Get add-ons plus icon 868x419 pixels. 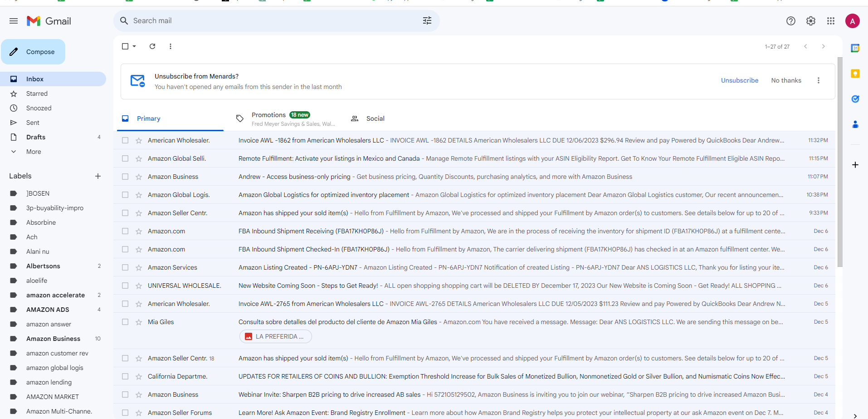coord(855,165)
